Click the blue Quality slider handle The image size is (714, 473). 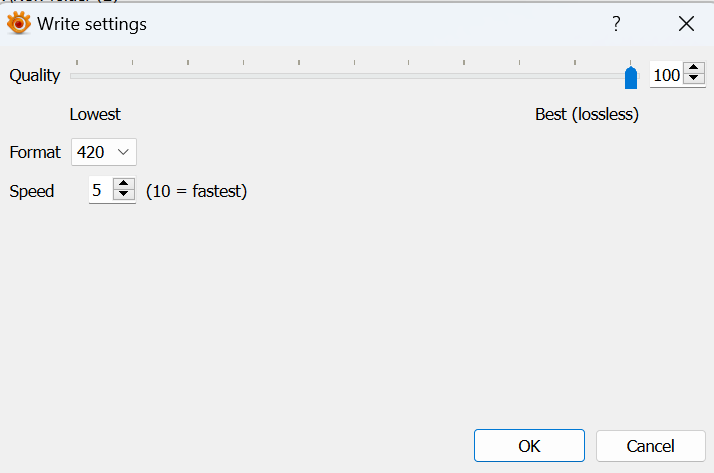630,78
